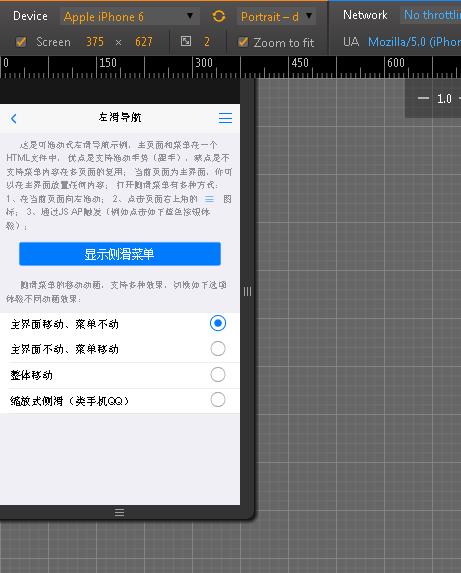Open the No throttling network dropdown
The width and height of the screenshot is (461, 573).
point(430,15)
